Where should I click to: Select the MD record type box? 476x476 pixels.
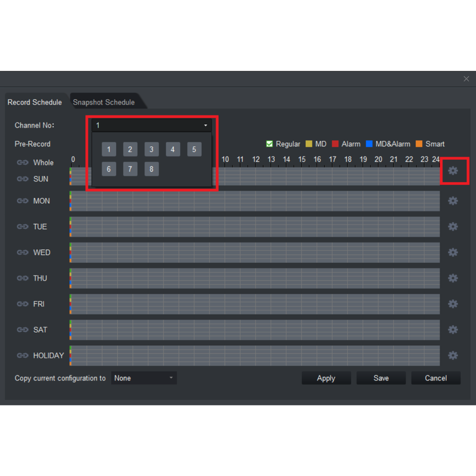pos(309,144)
